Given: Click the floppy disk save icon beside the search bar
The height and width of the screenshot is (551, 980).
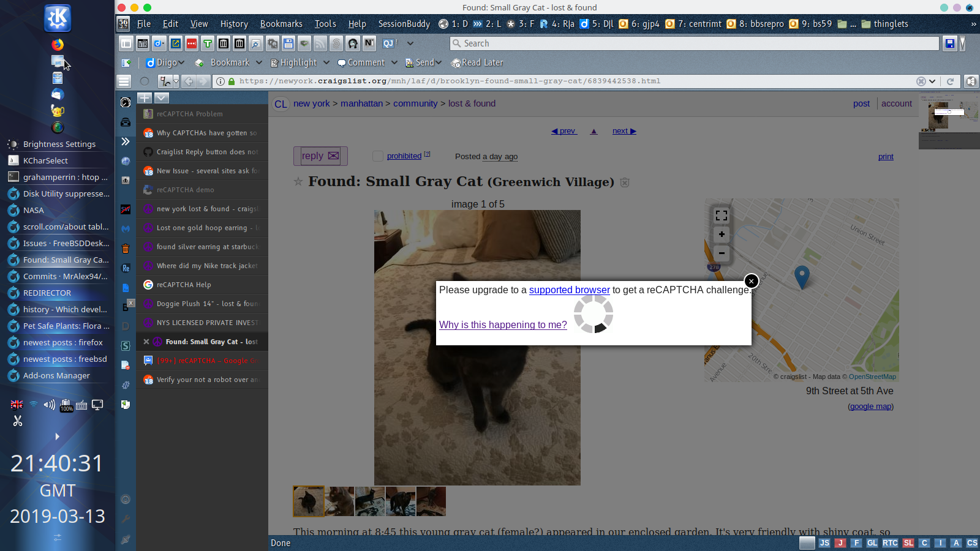Looking at the screenshot, I should point(950,43).
